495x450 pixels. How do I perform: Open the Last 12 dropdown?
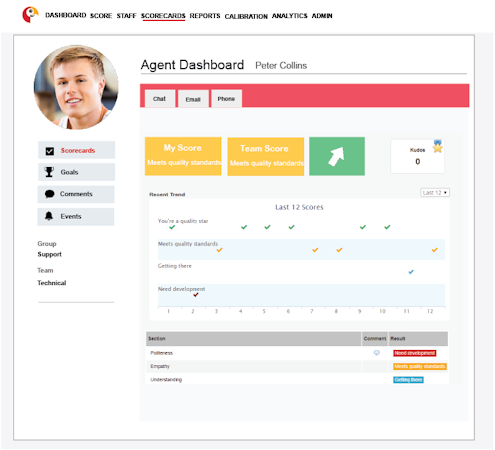[x=435, y=193]
